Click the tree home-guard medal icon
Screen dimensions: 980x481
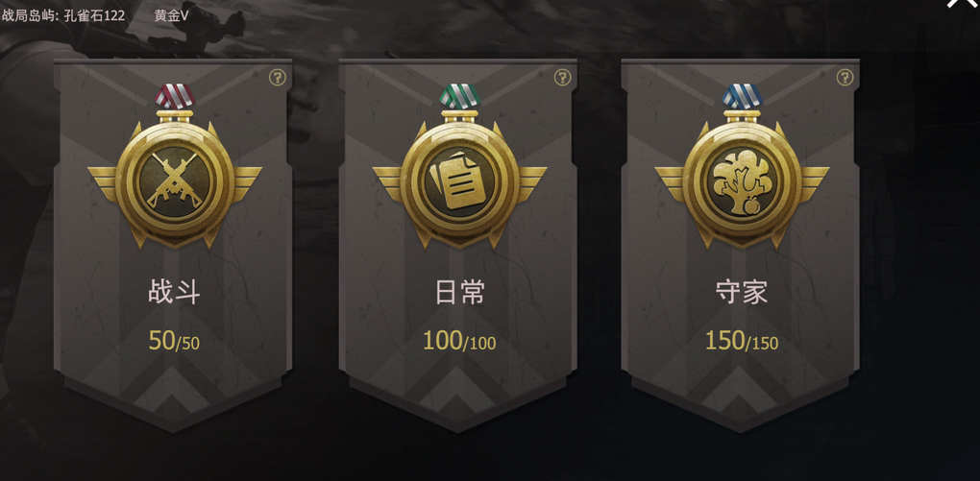742,181
